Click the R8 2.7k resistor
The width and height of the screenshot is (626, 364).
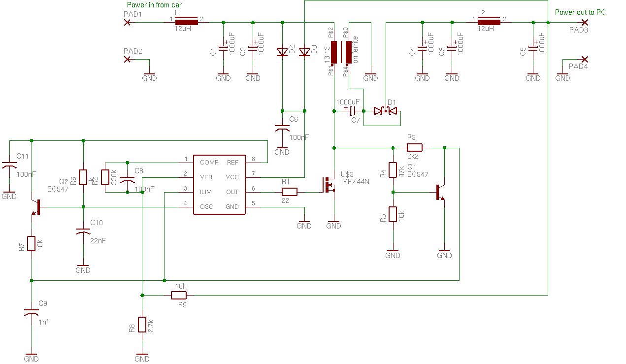[142, 325]
